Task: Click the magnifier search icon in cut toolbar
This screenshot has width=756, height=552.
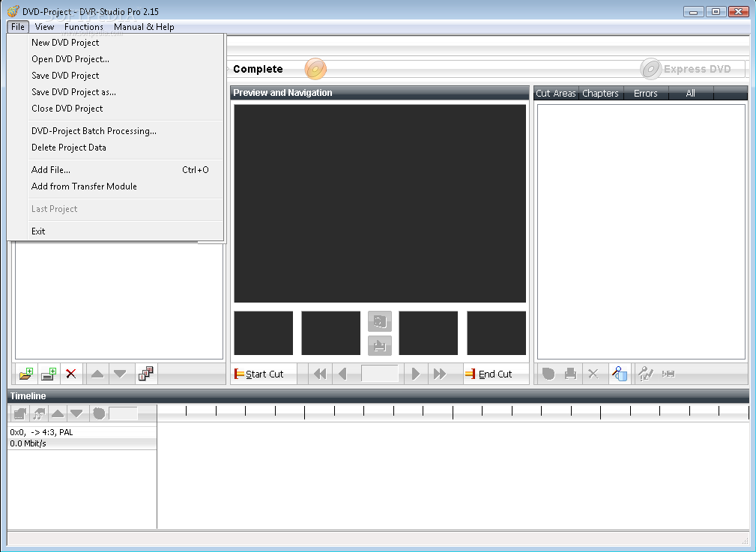Action: [620, 374]
